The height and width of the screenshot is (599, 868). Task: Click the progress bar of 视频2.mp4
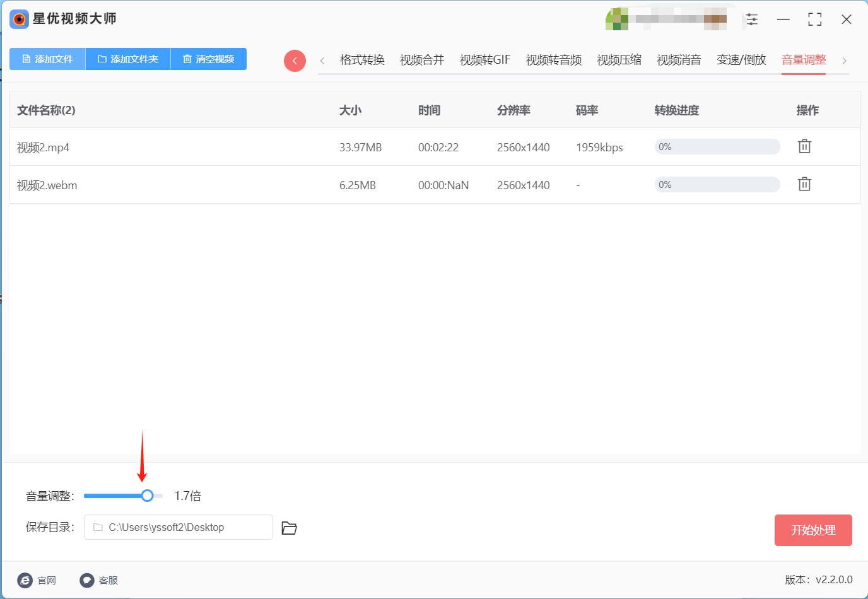(717, 147)
